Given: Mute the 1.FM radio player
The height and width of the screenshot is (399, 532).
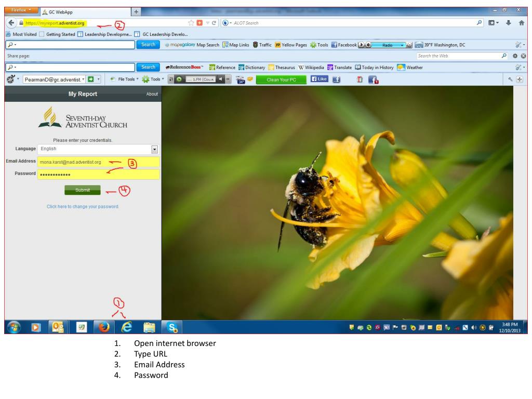Looking at the screenshot, I should [220, 79].
